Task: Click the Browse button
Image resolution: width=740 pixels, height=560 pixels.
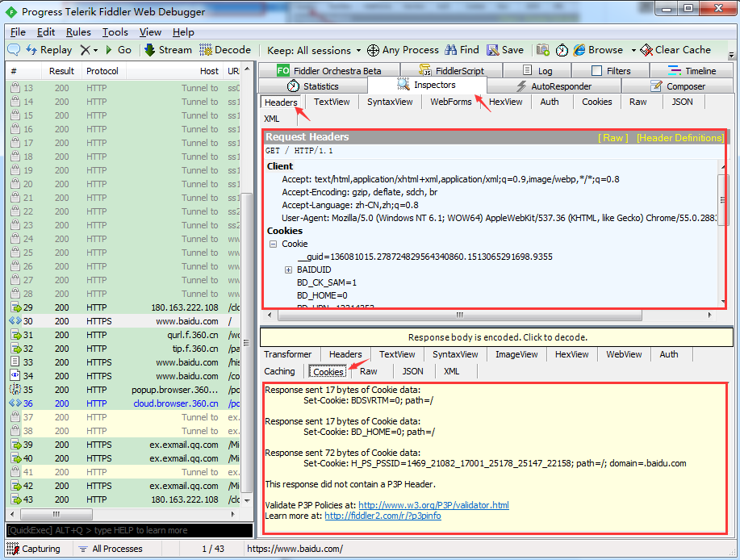Action: [599, 50]
